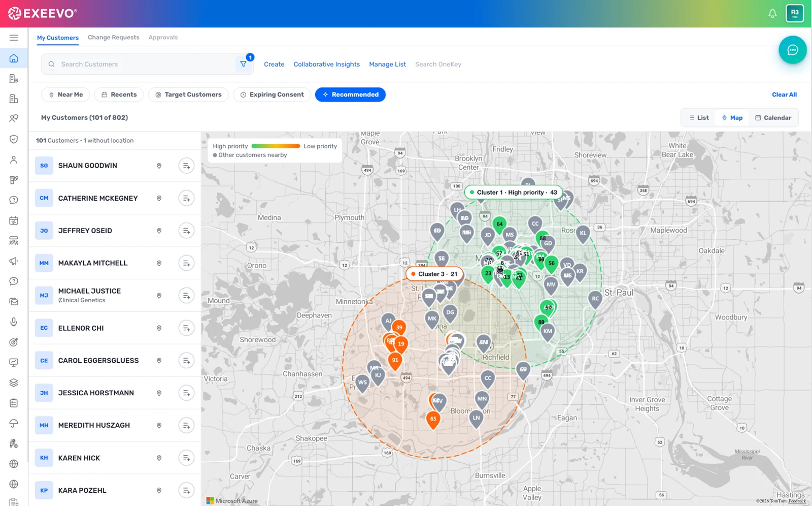The height and width of the screenshot is (508, 812).
Task: Switch to the List view
Action: (699, 118)
